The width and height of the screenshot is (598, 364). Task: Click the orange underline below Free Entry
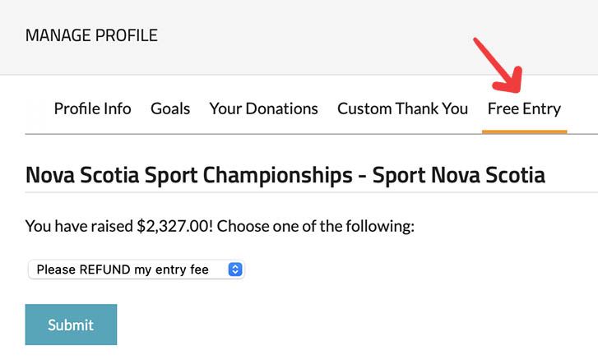tap(524, 131)
